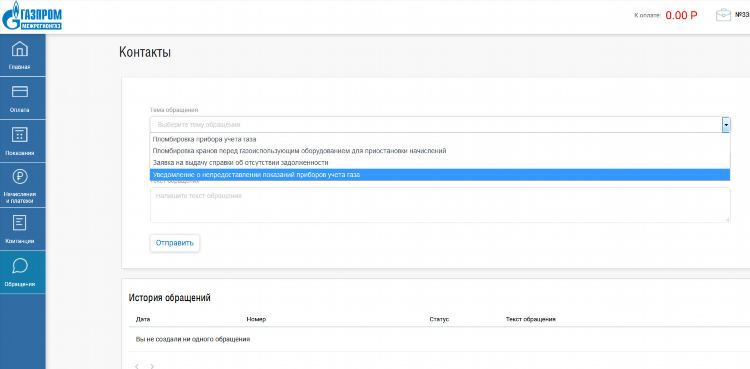Select Уведомление о непредоставлении показаний option
The image size is (750, 369).
(x=440, y=175)
